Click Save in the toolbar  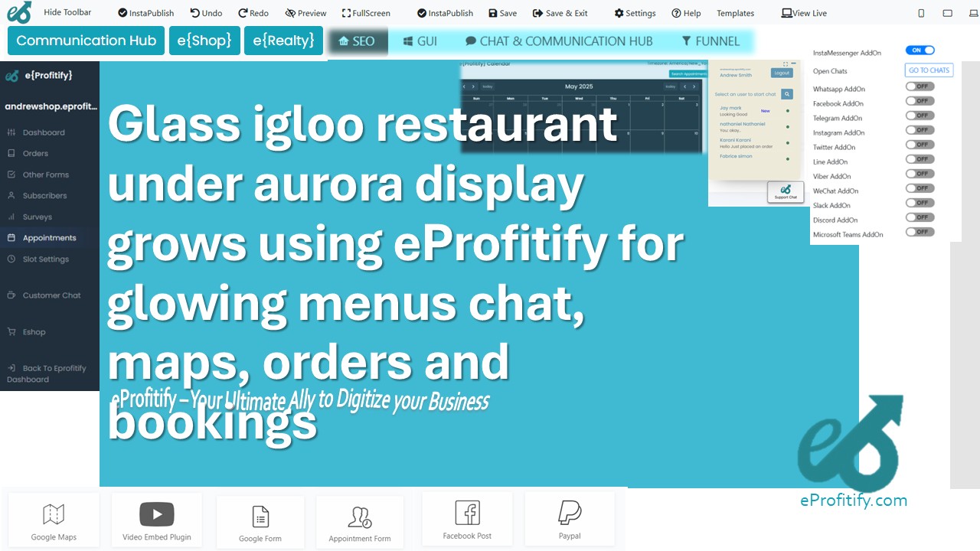502,13
